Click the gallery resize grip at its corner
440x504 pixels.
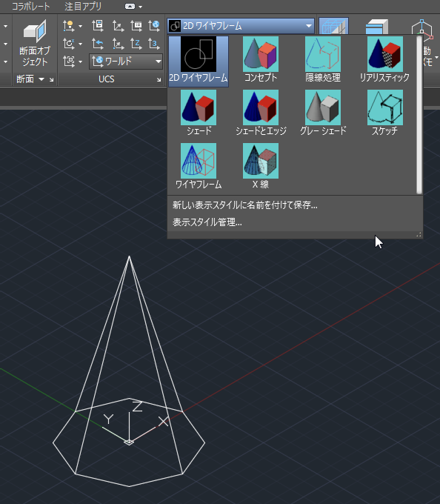(x=419, y=235)
